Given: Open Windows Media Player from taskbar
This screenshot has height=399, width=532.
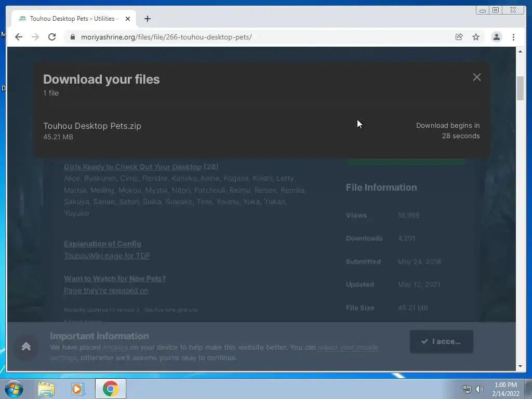Looking at the screenshot, I should 77,389.
